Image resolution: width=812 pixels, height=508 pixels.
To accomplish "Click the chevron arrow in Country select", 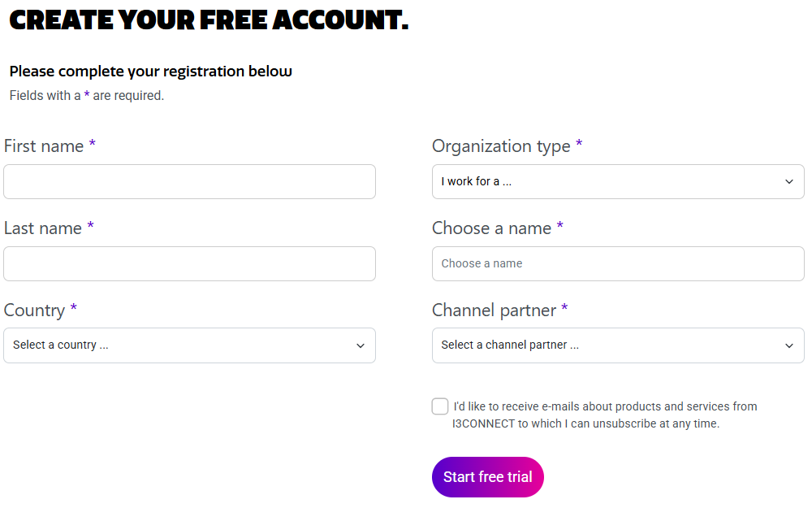I will 361,345.
